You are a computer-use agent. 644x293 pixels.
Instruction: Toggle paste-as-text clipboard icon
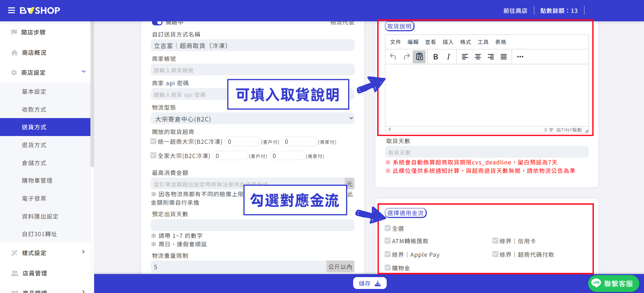coord(420,57)
